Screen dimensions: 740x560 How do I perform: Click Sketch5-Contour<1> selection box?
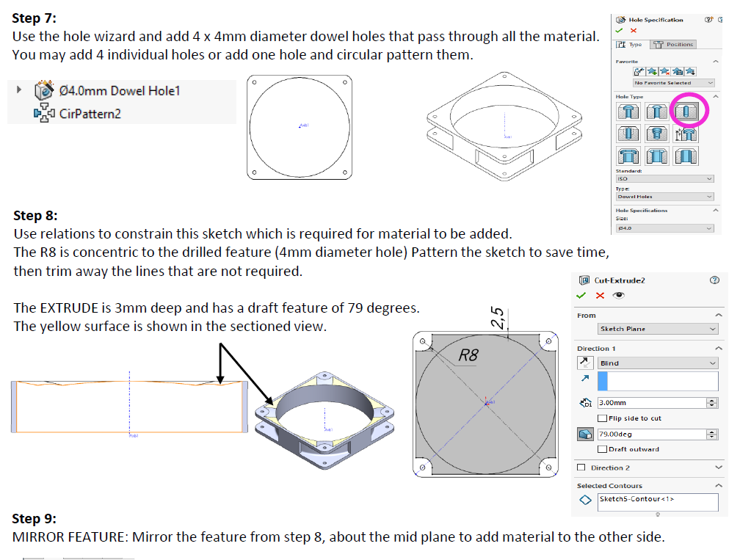(658, 503)
